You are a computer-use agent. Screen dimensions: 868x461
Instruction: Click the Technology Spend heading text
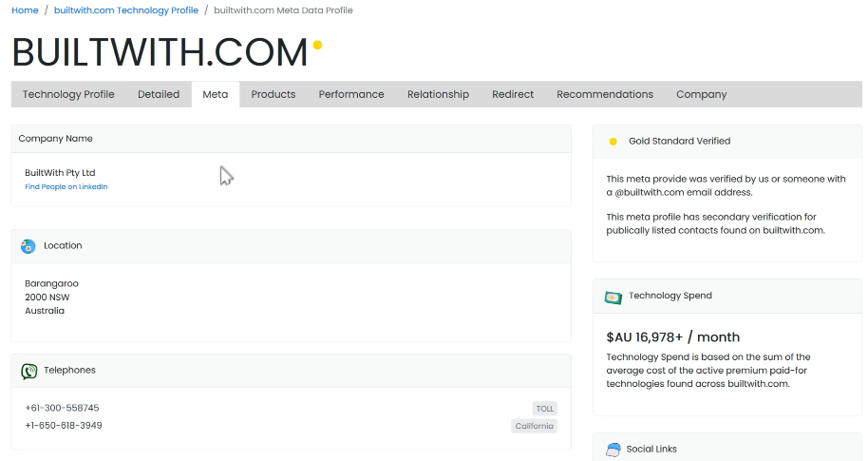pos(670,296)
